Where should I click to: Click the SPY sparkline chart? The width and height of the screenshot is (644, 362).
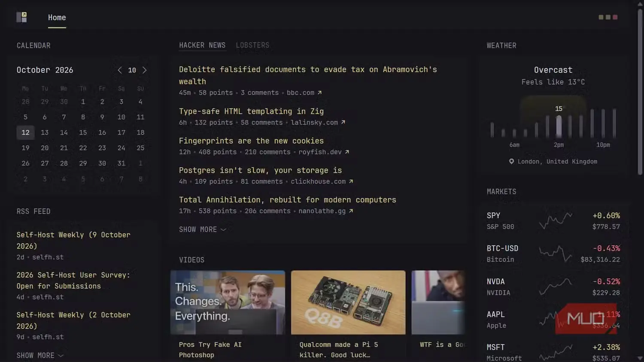click(556, 220)
